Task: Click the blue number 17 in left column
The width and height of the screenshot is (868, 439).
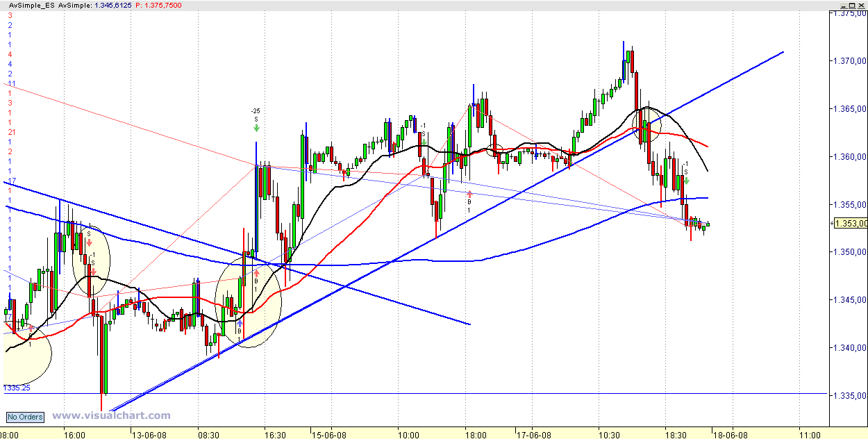Action: pyautogui.click(x=10, y=181)
